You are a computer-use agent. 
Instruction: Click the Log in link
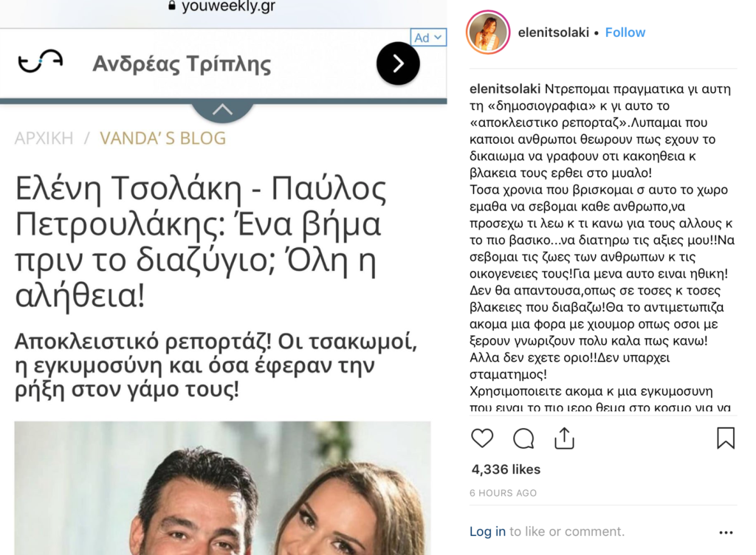click(x=487, y=531)
